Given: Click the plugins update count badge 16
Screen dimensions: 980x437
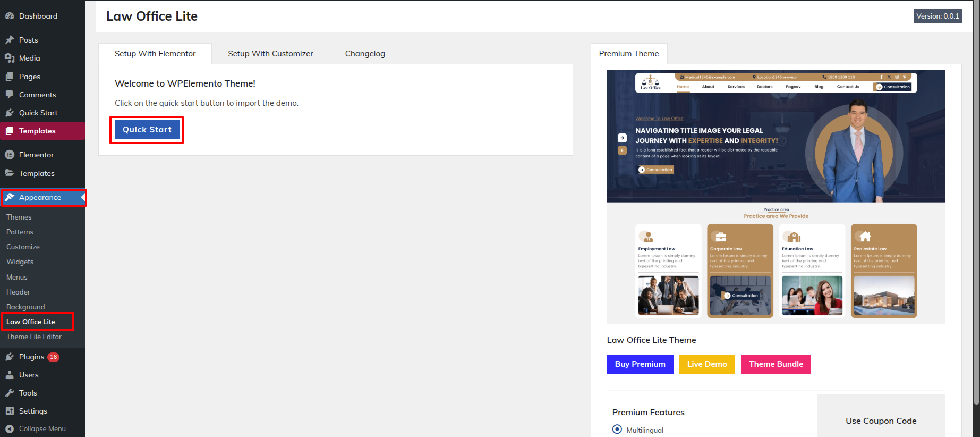Looking at the screenshot, I should point(54,357).
